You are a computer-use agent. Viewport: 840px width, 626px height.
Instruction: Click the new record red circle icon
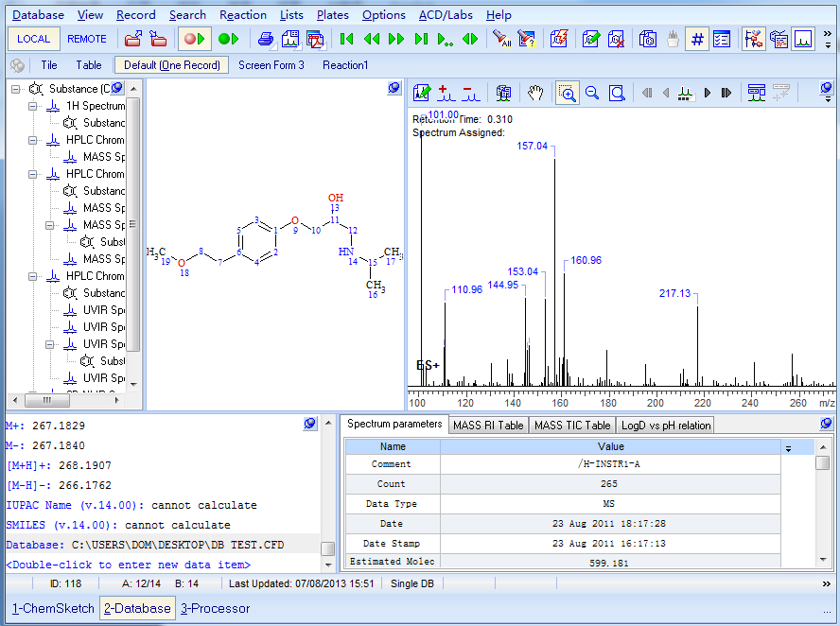(194, 39)
